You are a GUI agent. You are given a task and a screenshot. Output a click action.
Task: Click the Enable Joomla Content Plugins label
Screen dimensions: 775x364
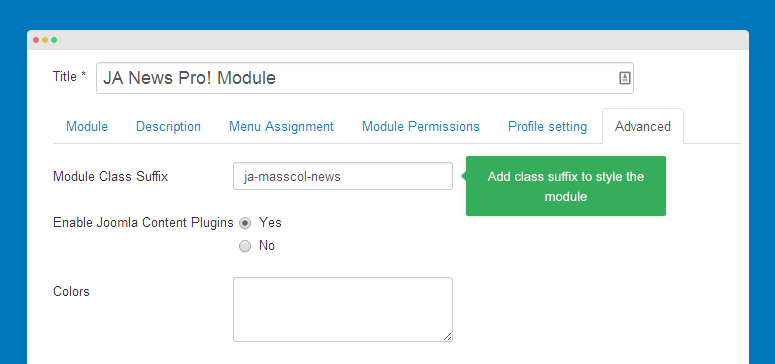point(143,223)
